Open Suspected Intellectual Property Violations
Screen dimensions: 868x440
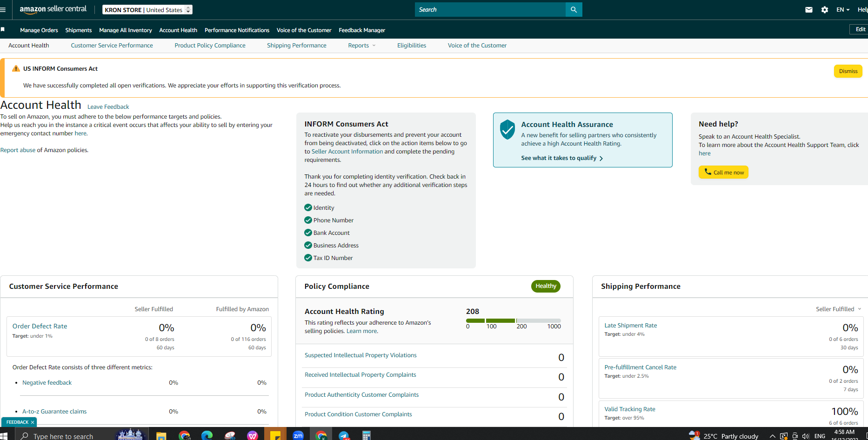[361, 355]
